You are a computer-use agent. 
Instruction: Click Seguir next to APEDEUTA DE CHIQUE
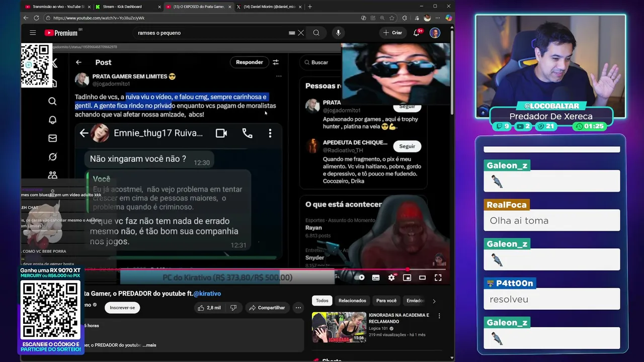(x=407, y=146)
